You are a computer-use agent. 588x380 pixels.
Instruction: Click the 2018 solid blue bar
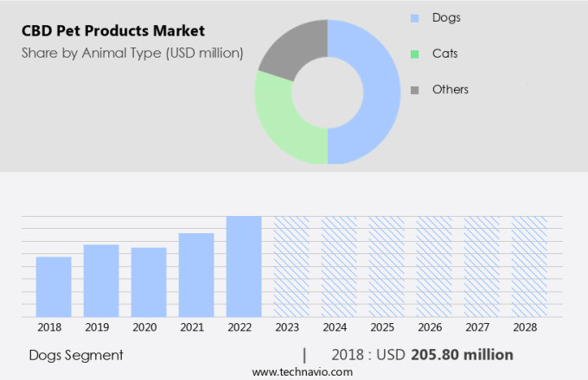tap(54, 286)
